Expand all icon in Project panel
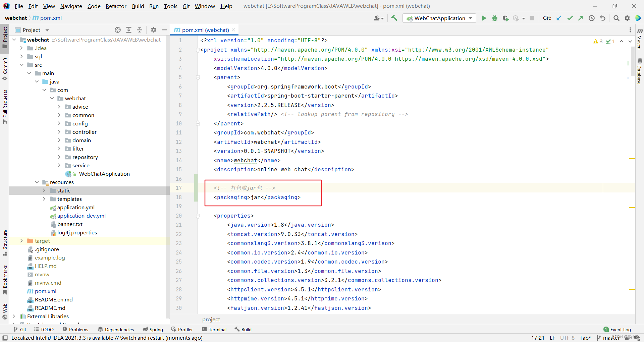Screen dimensions: 644x342 coord(129,30)
